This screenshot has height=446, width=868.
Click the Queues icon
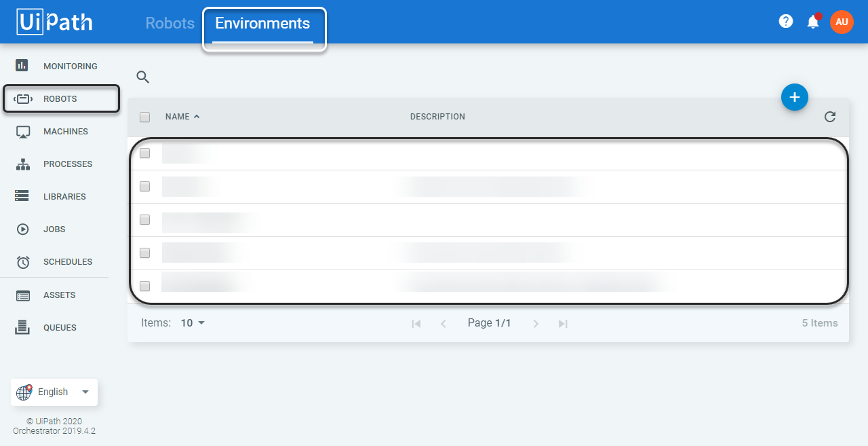[22, 327]
